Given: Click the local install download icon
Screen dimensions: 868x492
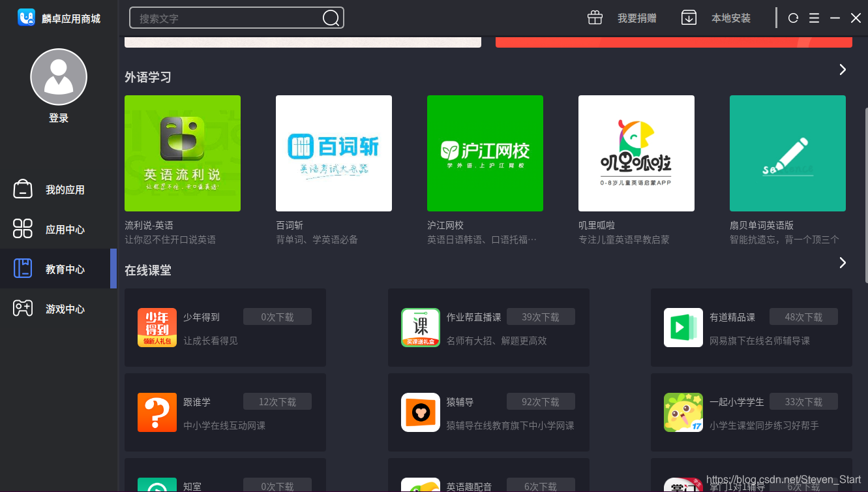Looking at the screenshot, I should [689, 18].
